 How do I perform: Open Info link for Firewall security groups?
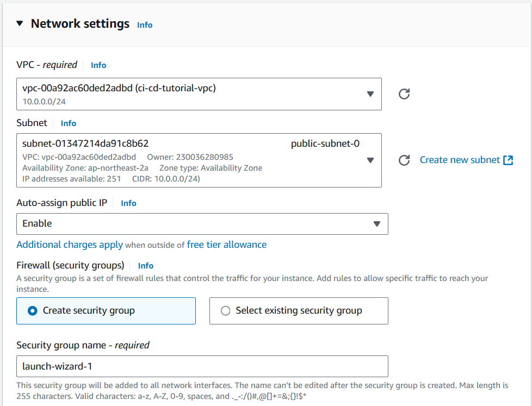[x=146, y=266]
